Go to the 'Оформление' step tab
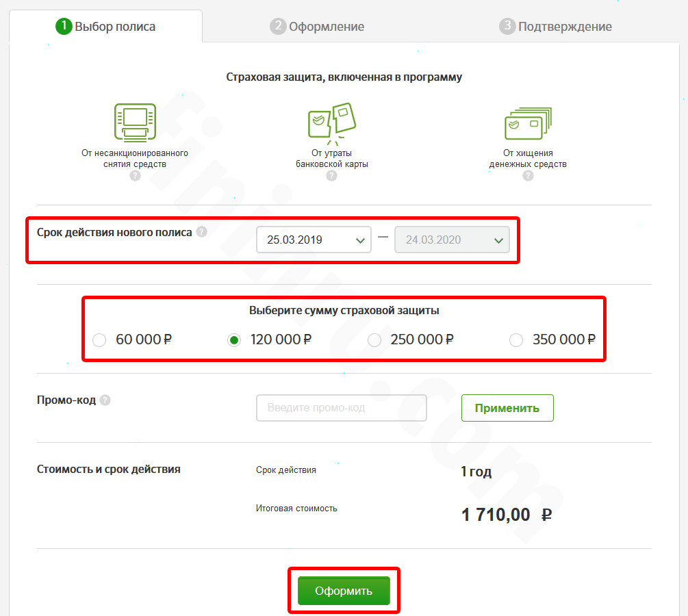Screen dimensions: 688x616 click(317, 27)
